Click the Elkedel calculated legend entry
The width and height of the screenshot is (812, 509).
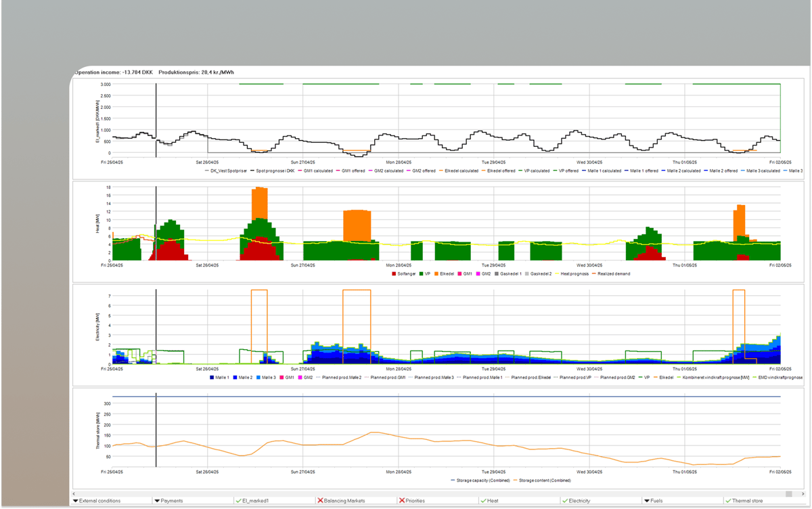[x=457, y=171]
